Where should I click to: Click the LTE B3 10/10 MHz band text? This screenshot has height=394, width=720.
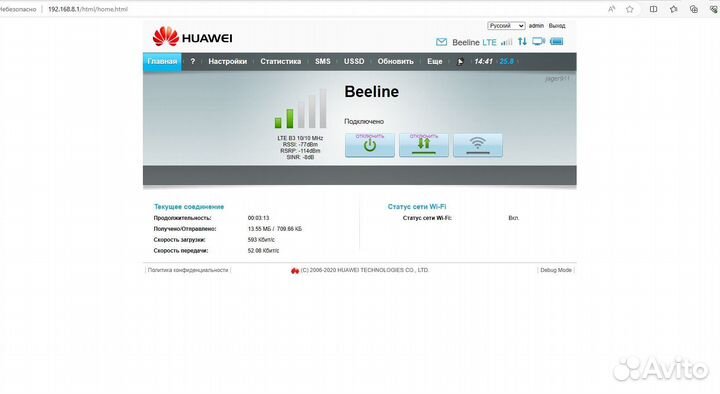[300, 138]
